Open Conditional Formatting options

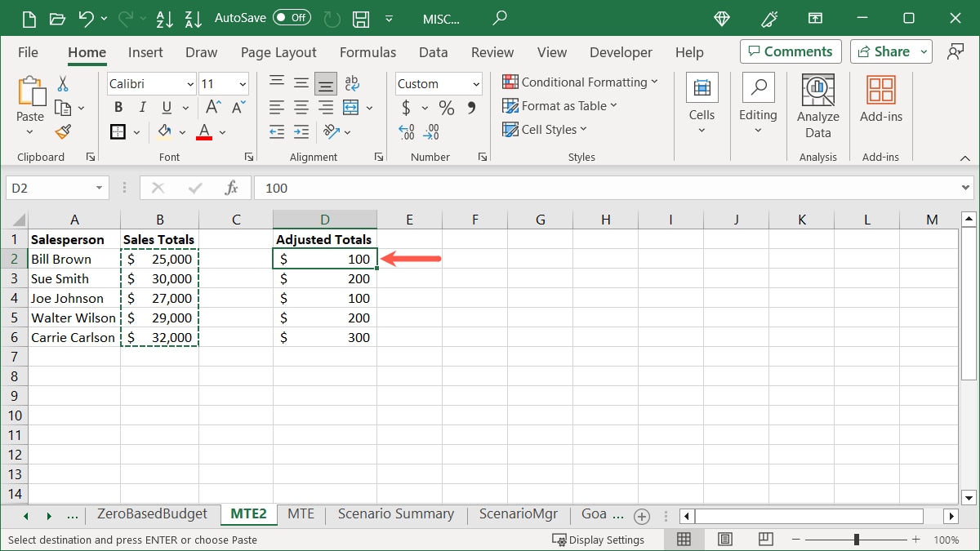580,82
